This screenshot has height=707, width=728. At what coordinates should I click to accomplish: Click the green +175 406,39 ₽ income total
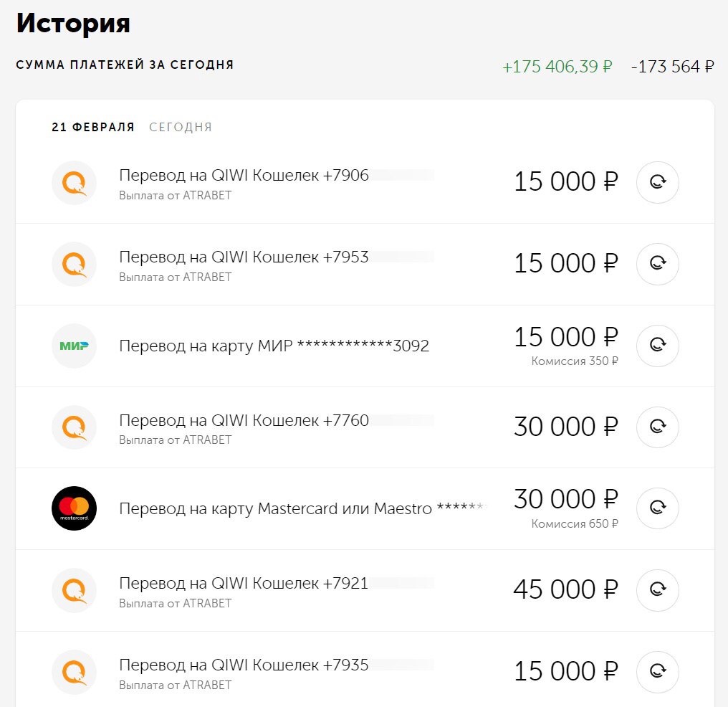(x=557, y=67)
